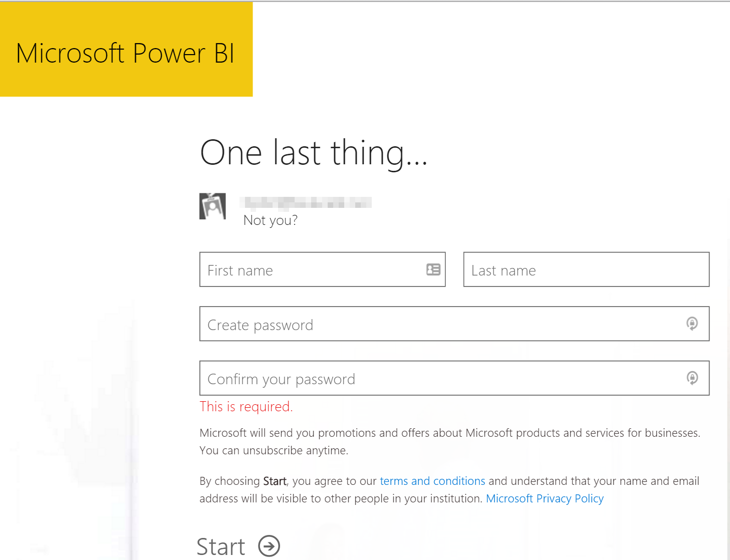Image resolution: width=730 pixels, height=560 pixels.
Task: Focus the Last name field
Action: (x=586, y=269)
